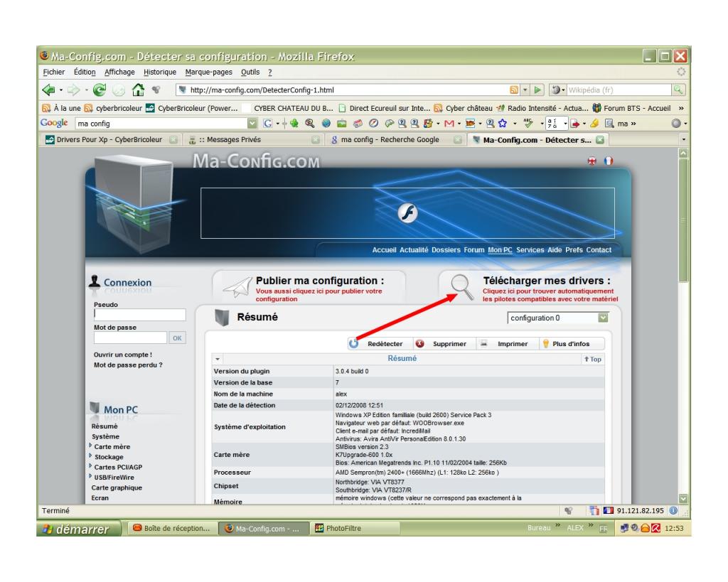Open the home page icon
The height and width of the screenshot is (582, 728).
pyautogui.click(x=138, y=90)
